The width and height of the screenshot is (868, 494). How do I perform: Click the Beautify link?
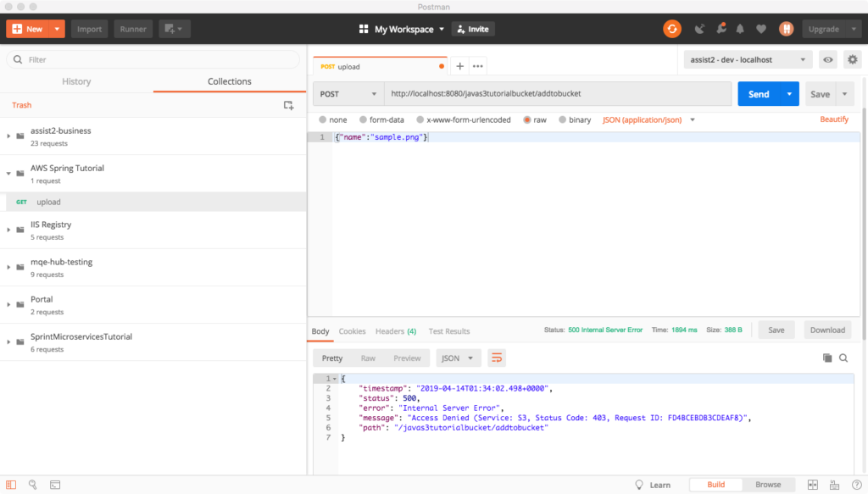point(834,119)
